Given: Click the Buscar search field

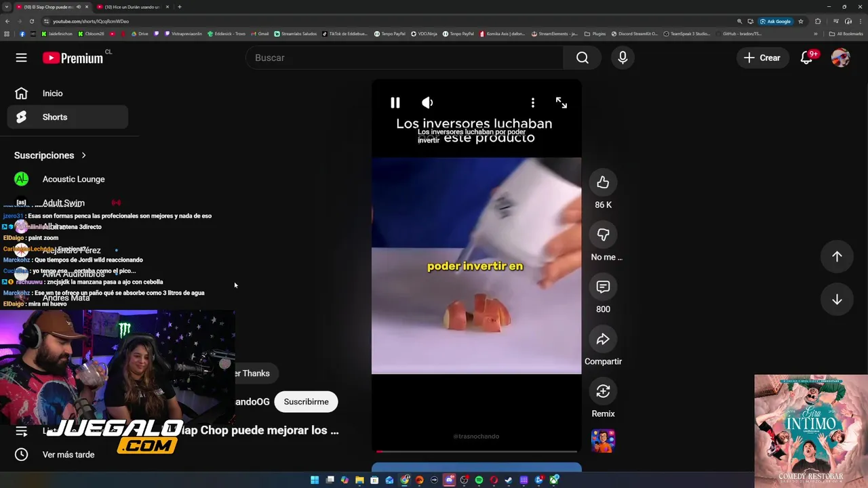Looking at the screenshot, I should click(404, 58).
